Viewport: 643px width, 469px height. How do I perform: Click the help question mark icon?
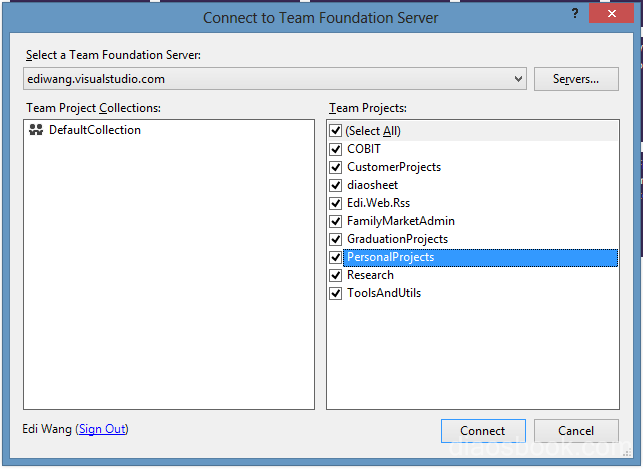pyautogui.click(x=575, y=14)
